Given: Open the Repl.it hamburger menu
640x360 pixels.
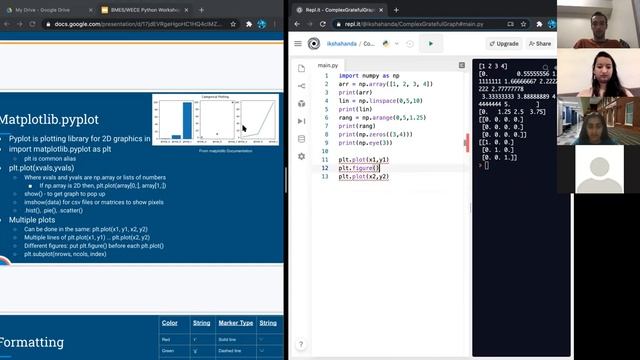Looking at the screenshot, I should tap(298, 44).
